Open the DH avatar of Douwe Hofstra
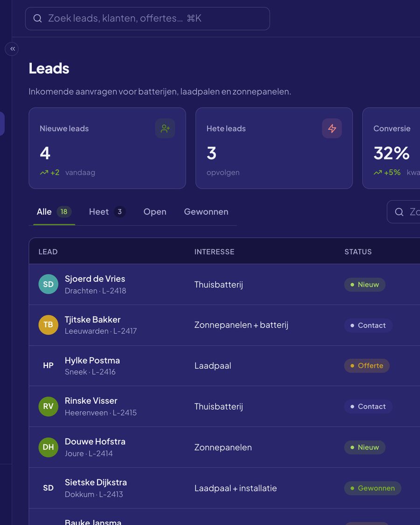The image size is (420, 525). click(48, 447)
